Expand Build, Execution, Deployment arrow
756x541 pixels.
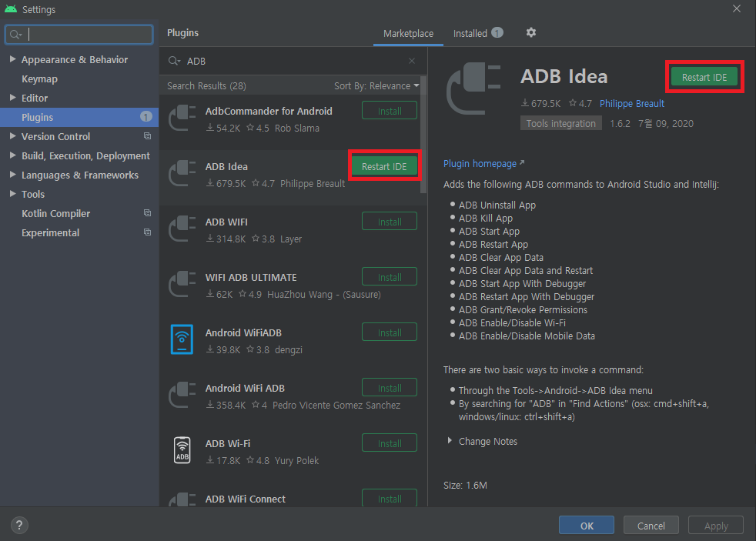(12, 155)
